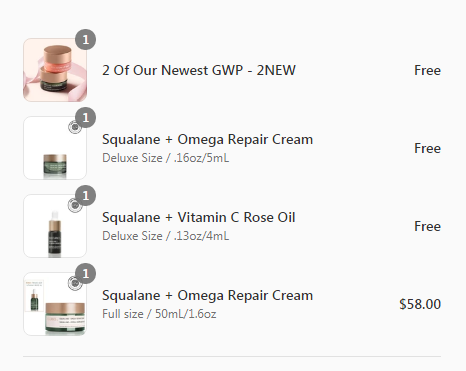
Task: Click the Free price of the 2NEW gift
Action: click(x=427, y=70)
